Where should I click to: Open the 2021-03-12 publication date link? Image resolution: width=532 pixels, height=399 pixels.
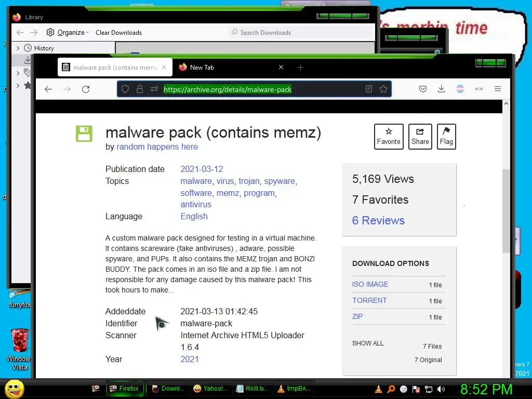pos(202,169)
